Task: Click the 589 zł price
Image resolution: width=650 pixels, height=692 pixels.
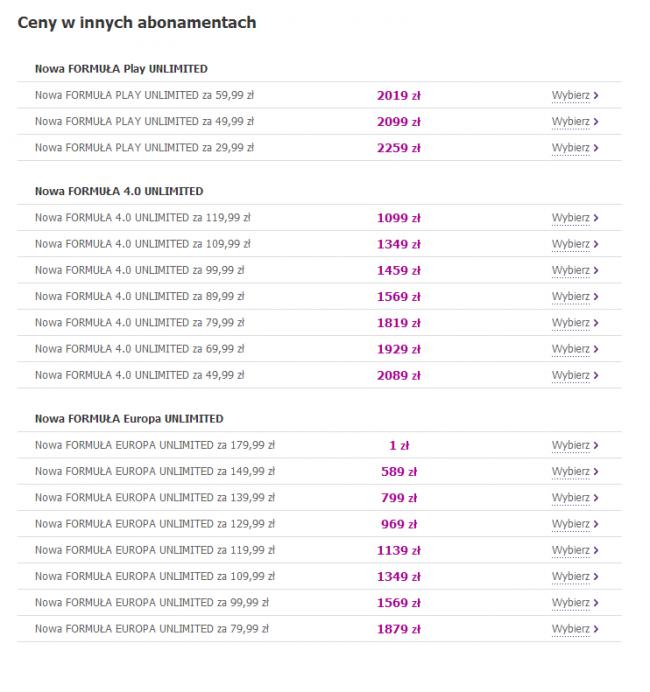Action: [399, 472]
